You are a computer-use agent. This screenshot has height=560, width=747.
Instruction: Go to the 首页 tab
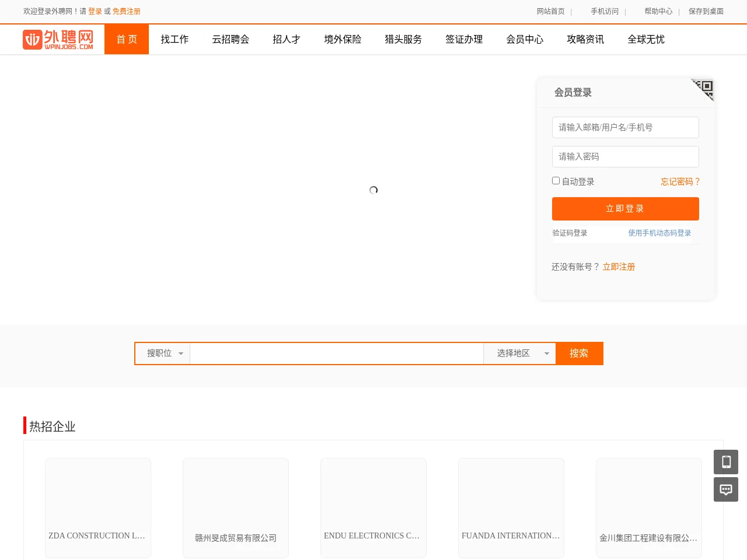tap(127, 40)
